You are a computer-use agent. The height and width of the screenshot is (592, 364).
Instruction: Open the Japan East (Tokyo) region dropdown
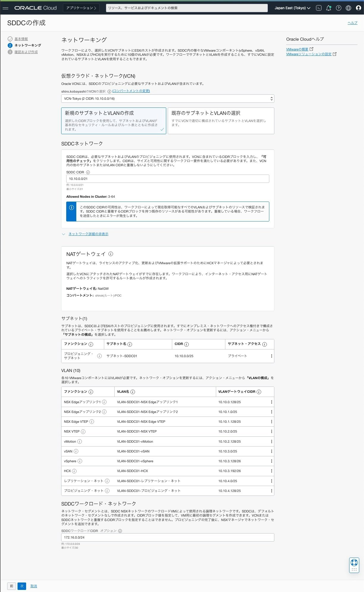point(292,8)
